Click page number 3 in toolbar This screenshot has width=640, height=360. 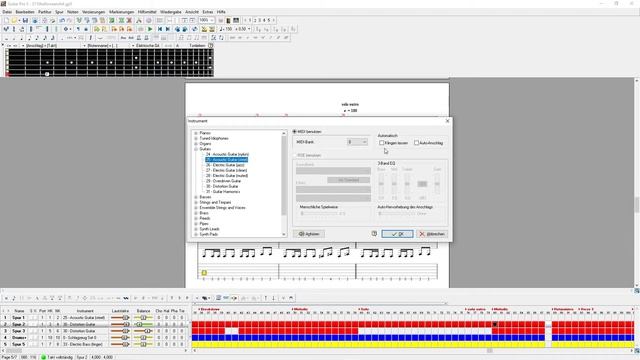point(260,20)
